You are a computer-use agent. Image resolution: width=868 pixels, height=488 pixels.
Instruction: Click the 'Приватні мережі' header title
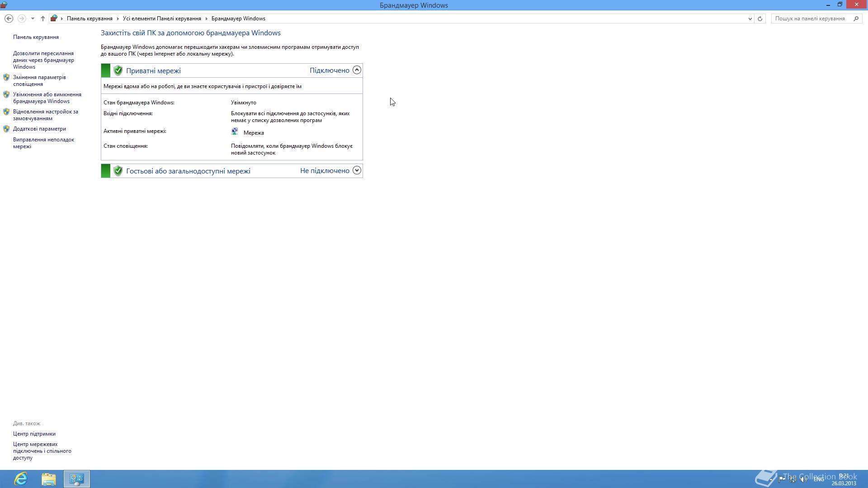coord(153,70)
